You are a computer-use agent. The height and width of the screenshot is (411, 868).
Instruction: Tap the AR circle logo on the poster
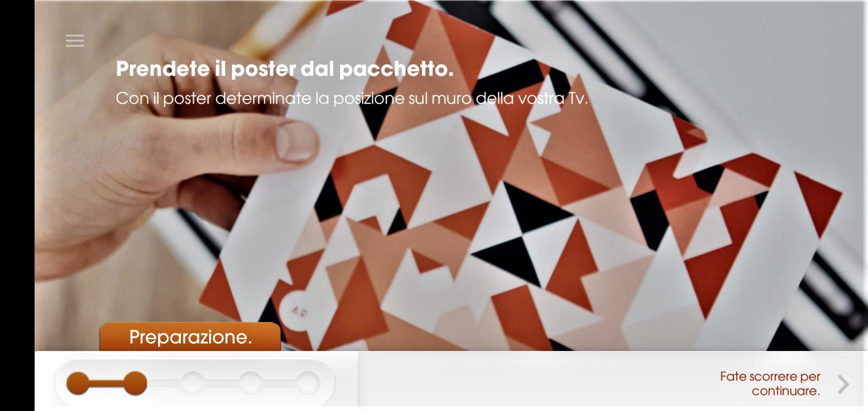tap(299, 312)
